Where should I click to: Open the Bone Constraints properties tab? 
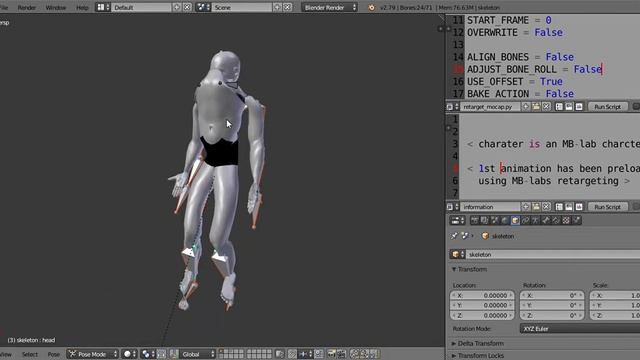(x=556, y=220)
